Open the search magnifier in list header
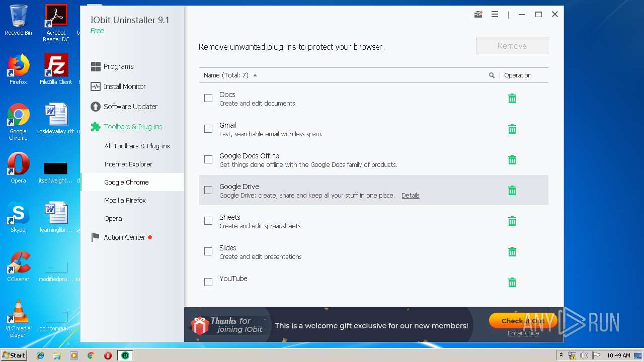Image resolution: width=644 pixels, height=362 pixels. point(492,75)
